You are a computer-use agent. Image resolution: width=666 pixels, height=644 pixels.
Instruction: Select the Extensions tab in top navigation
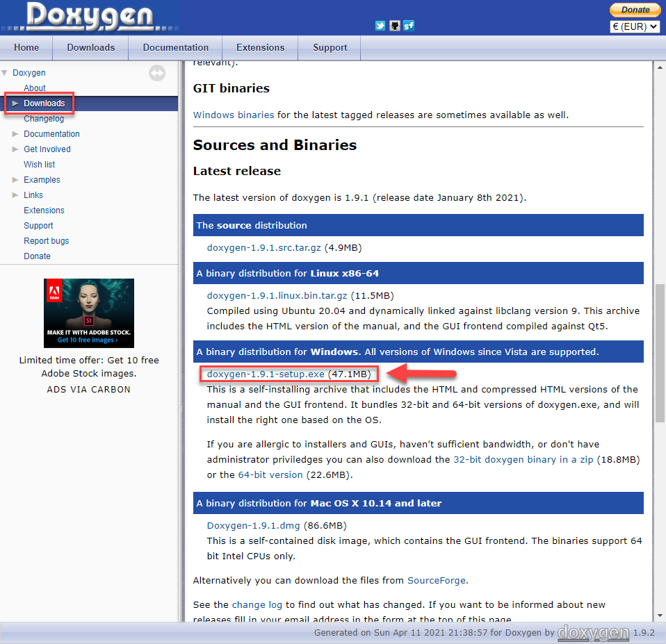coord(260,48)
